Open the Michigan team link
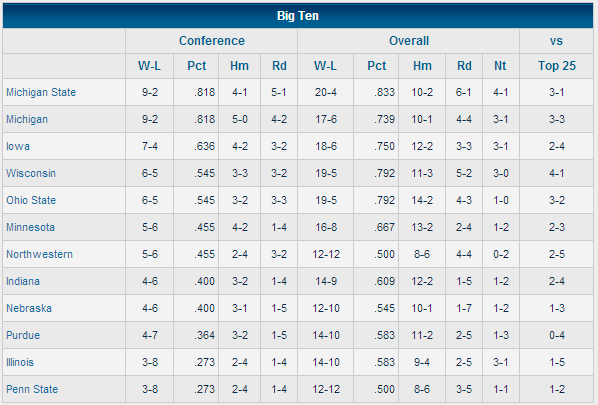 (27, 119)
